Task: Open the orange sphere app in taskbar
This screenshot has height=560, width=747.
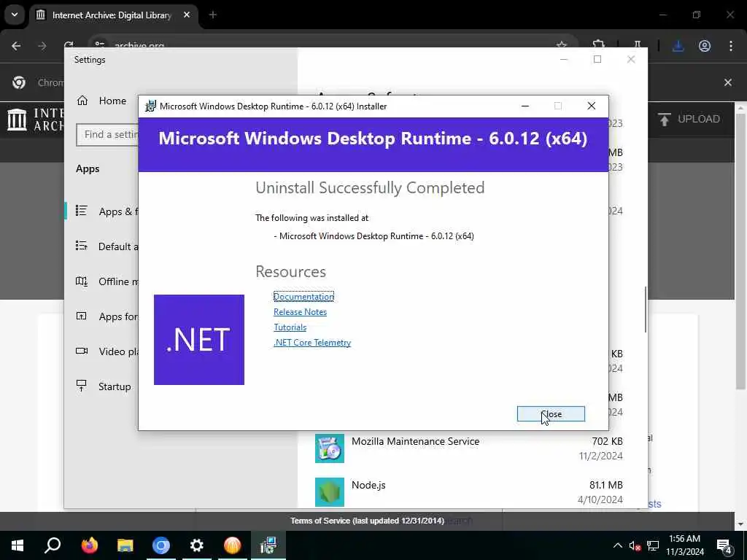Action: coord(233,545)
